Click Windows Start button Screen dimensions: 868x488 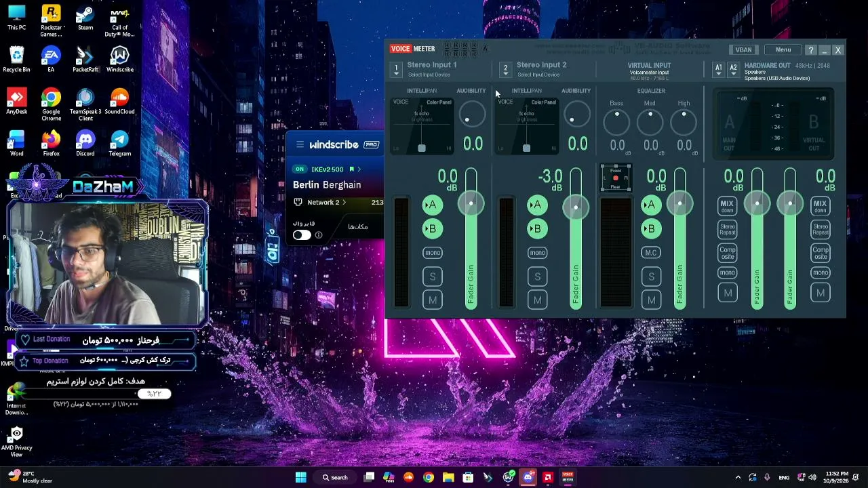click(301, 477)
